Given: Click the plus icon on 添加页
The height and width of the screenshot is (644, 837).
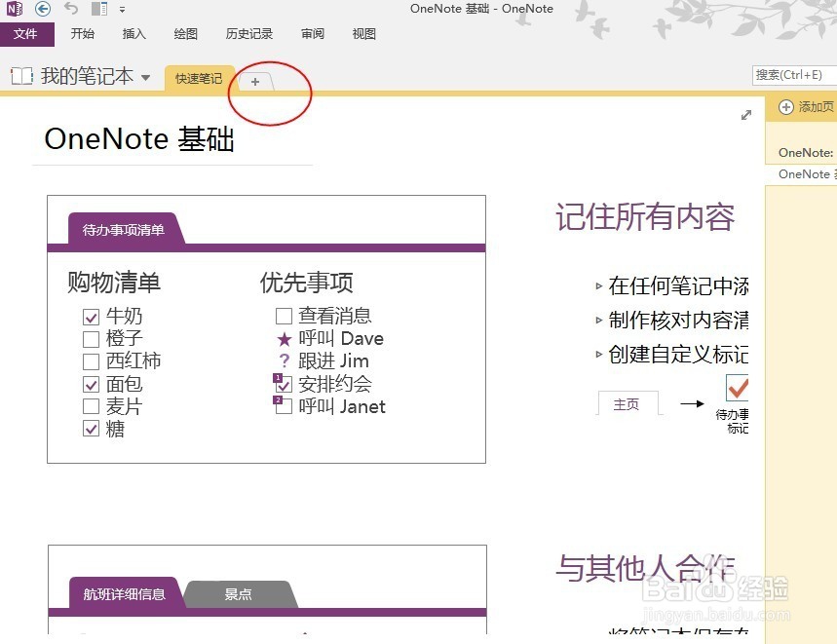Looking at the screenshot, I should (x=785, y=108).
